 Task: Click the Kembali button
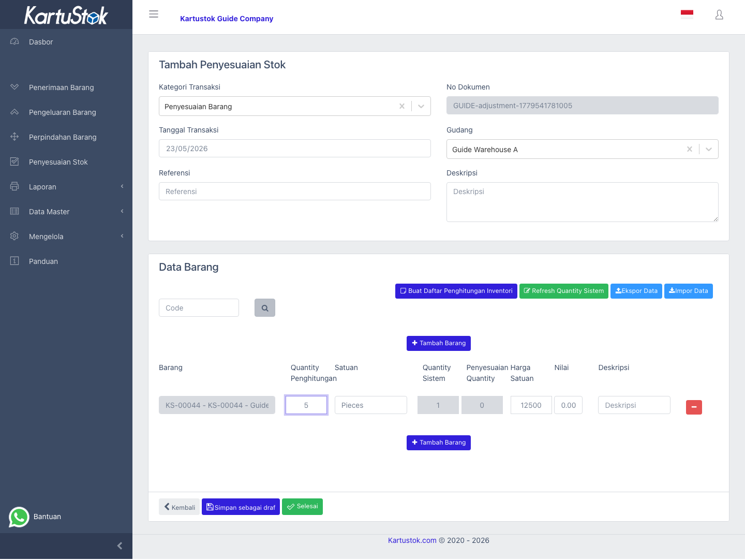pyautogui.click(x=180, y=507)
